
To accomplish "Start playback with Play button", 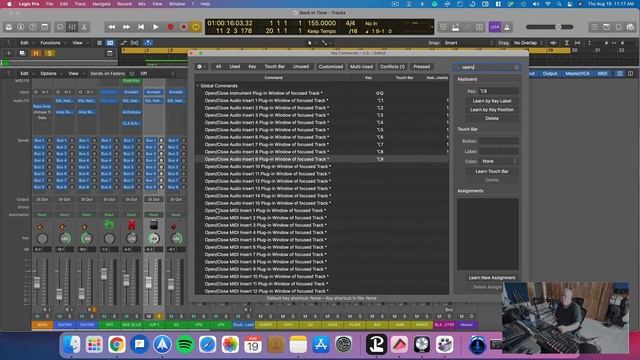I will click(x=156, y=27).
